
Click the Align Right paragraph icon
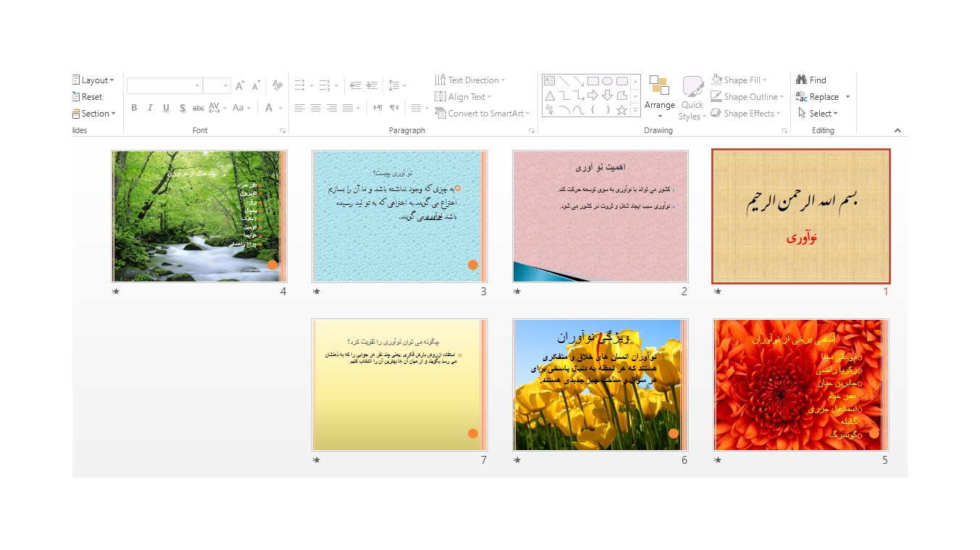332,108
